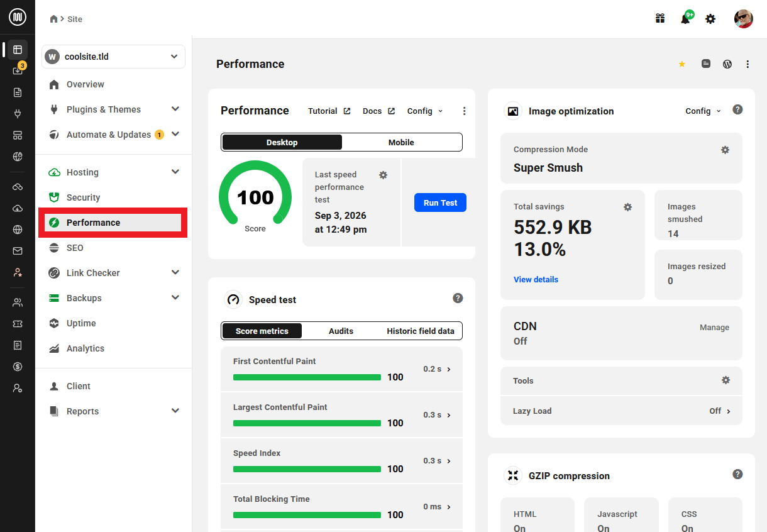The height and width of the screenshot is (532, 767).
Task: Click the Total Blocking Time progress bar
Action: tap(307, 515)
